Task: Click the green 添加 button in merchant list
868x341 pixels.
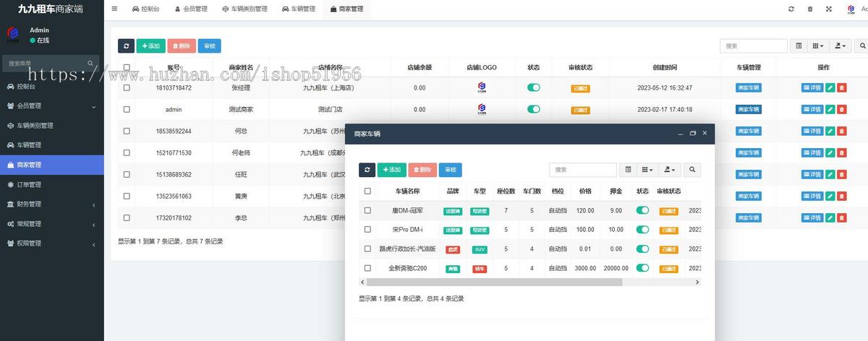Action: [150, 46]
